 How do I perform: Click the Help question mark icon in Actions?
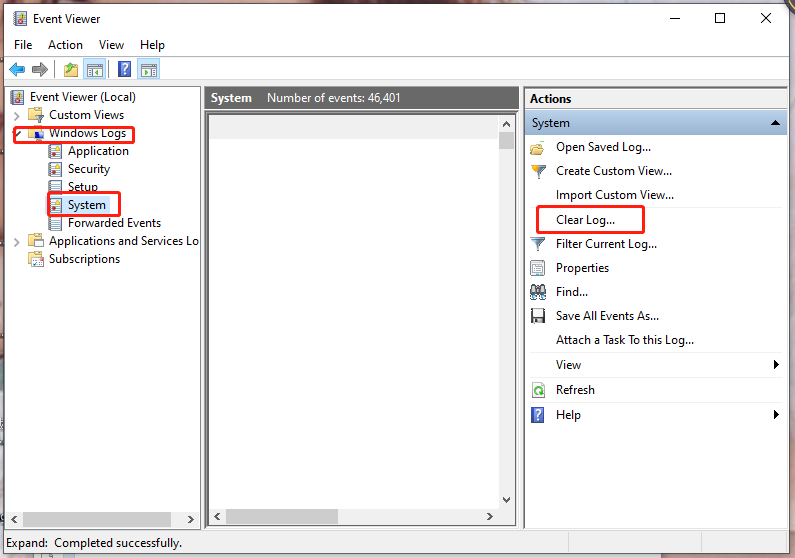(537, 415)
